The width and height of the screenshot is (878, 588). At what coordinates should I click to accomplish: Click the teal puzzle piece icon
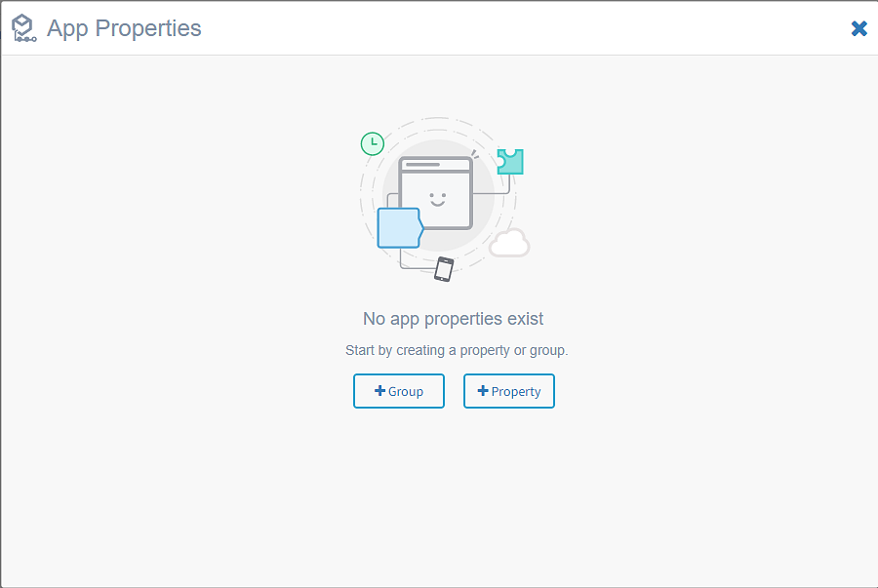click(510, 161)
